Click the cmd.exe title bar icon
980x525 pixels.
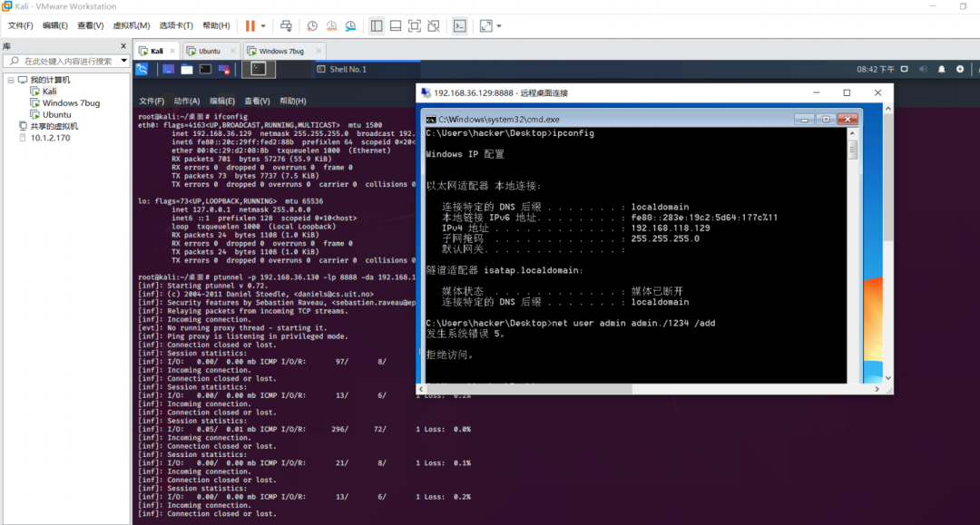[x=431, y=119]
